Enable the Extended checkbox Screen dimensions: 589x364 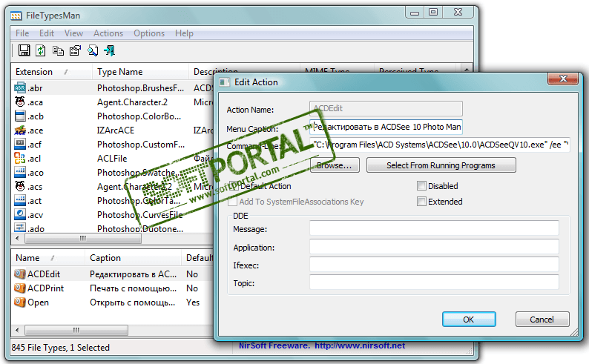421,202
